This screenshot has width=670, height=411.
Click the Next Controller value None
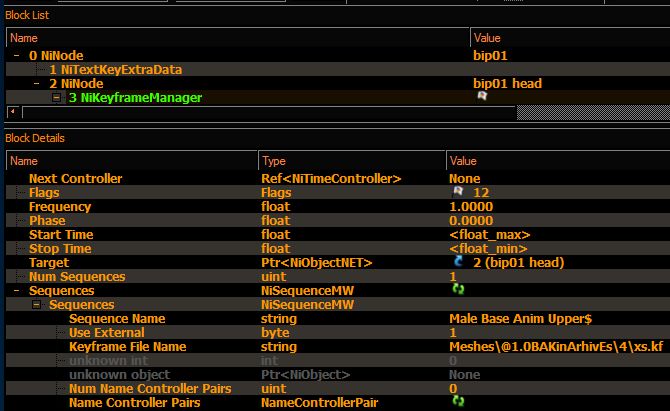point(464,179)
